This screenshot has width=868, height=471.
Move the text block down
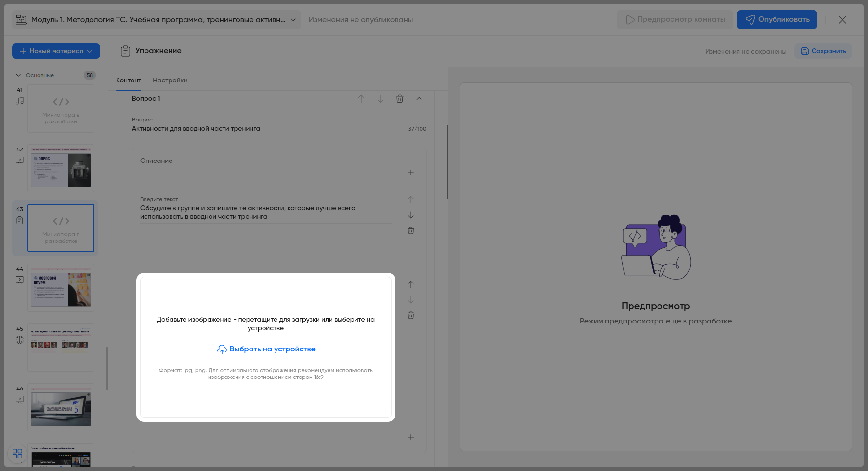click(x=411, y=215)
